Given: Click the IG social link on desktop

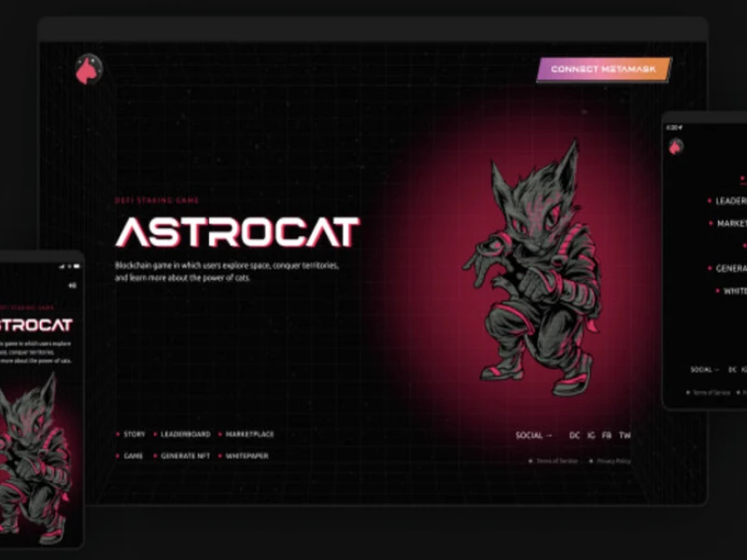Looking at the screenshot, I should [591, 435].
